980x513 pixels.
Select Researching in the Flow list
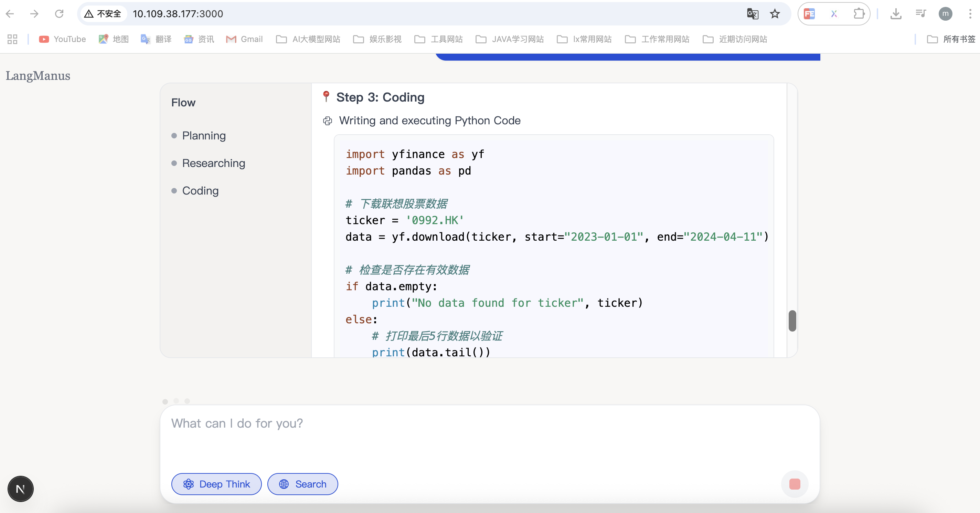click(213, 163)
